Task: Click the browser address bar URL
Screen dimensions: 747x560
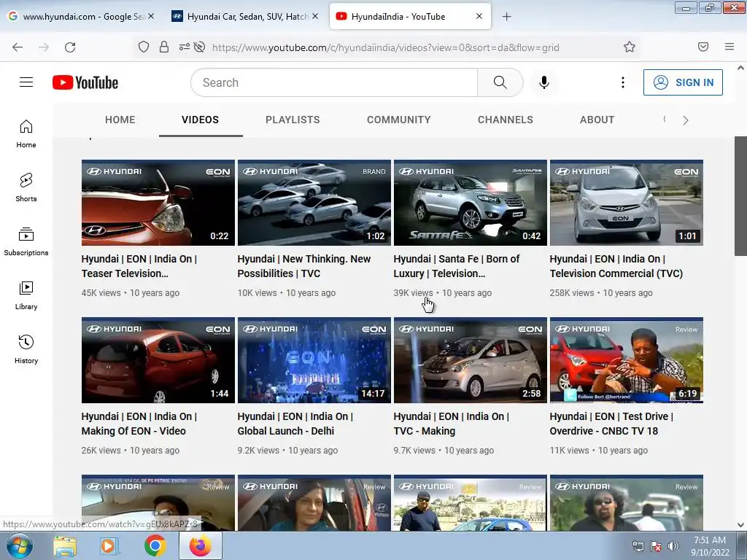Action: [385, 47]
